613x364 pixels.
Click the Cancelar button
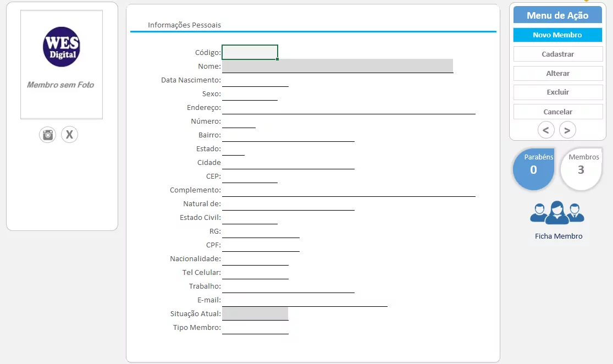[558, 112]
